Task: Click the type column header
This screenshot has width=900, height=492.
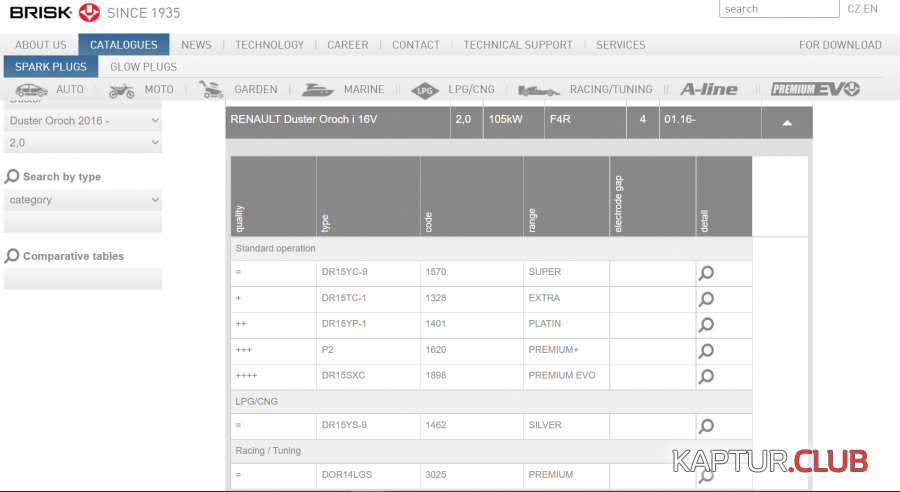Action: tap(368, 196)
